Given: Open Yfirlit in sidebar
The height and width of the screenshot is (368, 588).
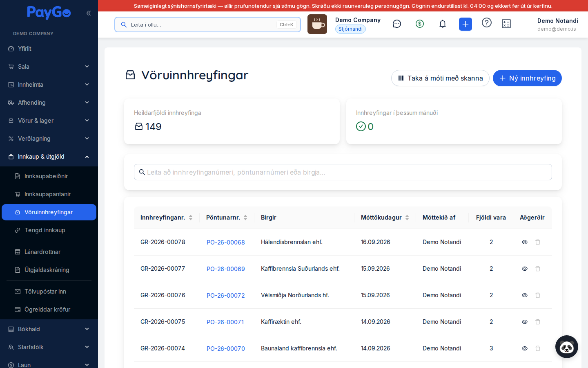Looking at the screenshot, I should point(49,49).
